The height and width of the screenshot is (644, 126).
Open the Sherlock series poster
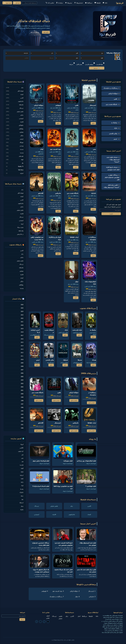(x=63, y=350)
